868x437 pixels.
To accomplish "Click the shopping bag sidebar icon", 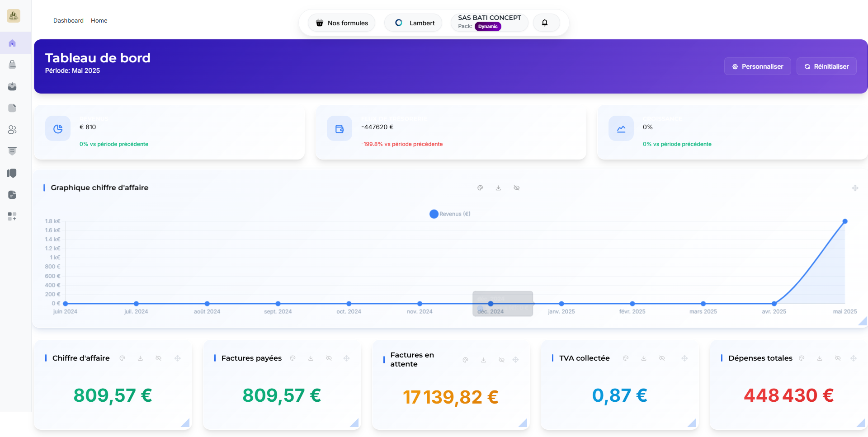I will [x=12, y=65].
